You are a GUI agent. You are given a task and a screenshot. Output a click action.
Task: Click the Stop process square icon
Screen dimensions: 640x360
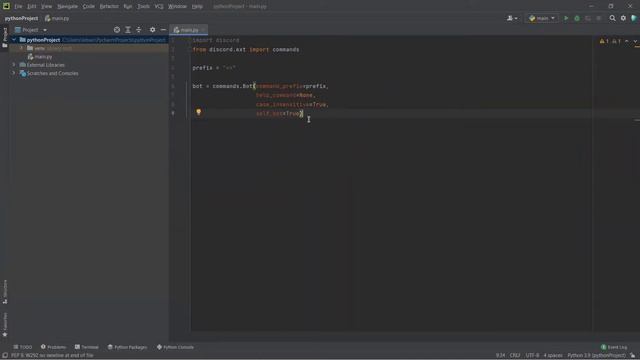pos(599,18)
